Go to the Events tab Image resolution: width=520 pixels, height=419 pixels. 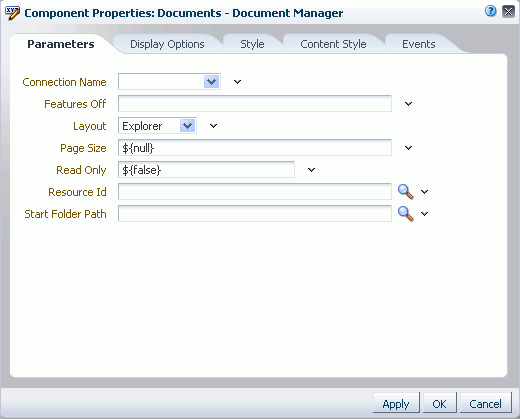(x=419, y=44)
